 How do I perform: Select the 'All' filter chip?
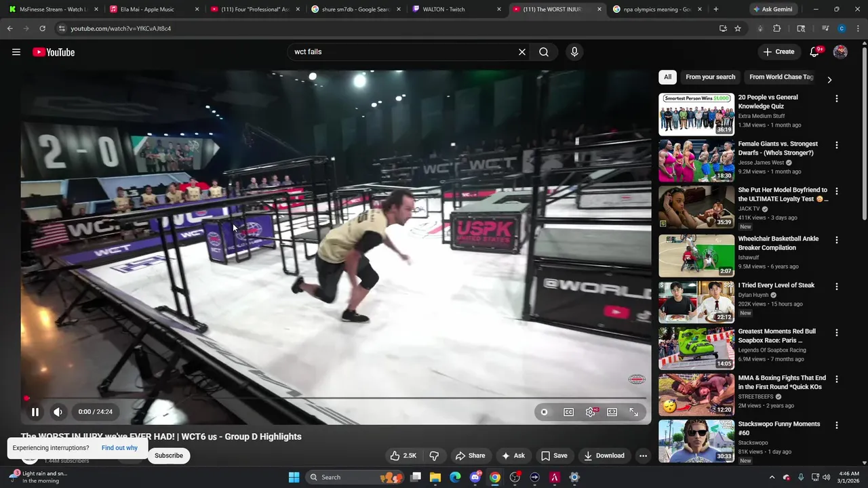pyautogui.click(x=668, y=77)
